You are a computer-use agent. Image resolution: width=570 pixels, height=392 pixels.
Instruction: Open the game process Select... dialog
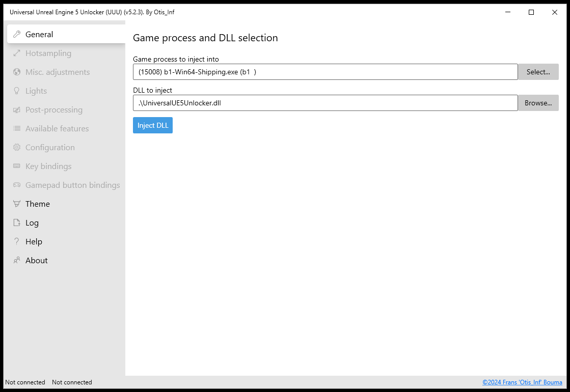538,72
